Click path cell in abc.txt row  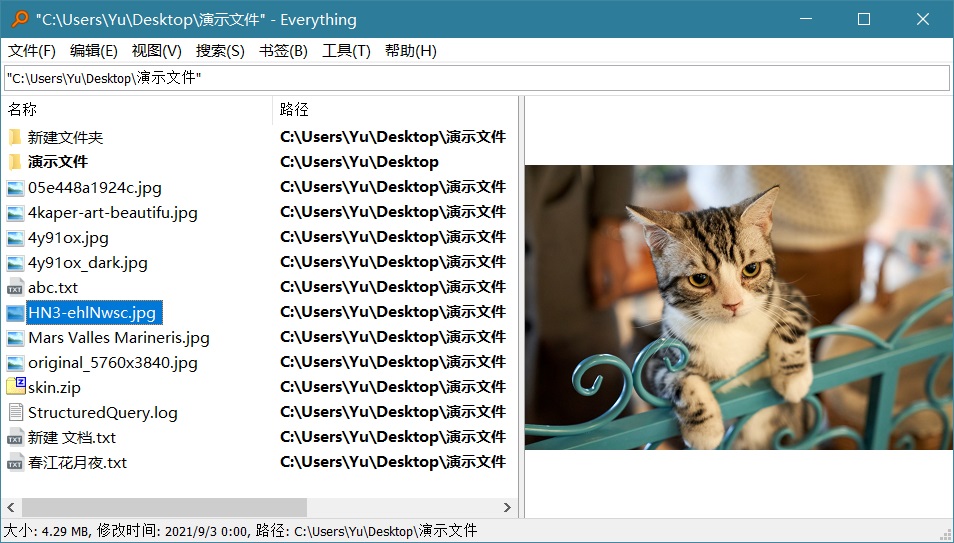393,287
